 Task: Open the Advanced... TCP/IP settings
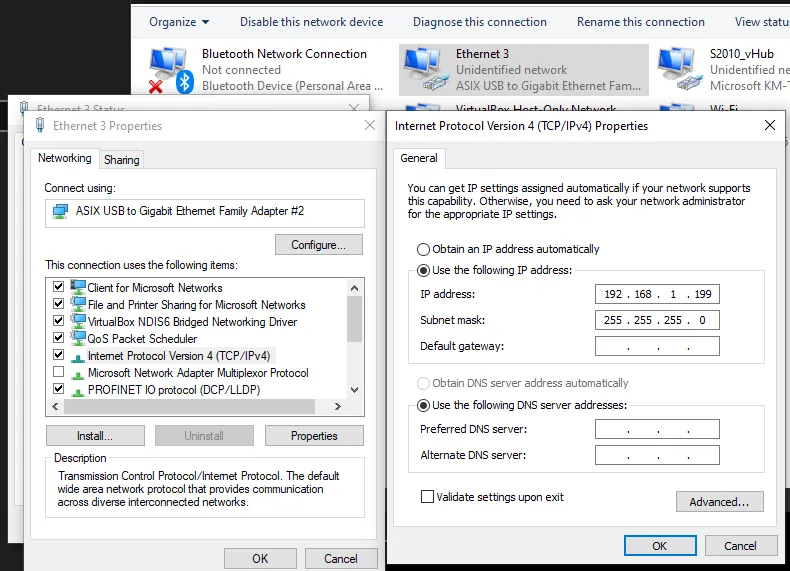click(x=719, y=502)
